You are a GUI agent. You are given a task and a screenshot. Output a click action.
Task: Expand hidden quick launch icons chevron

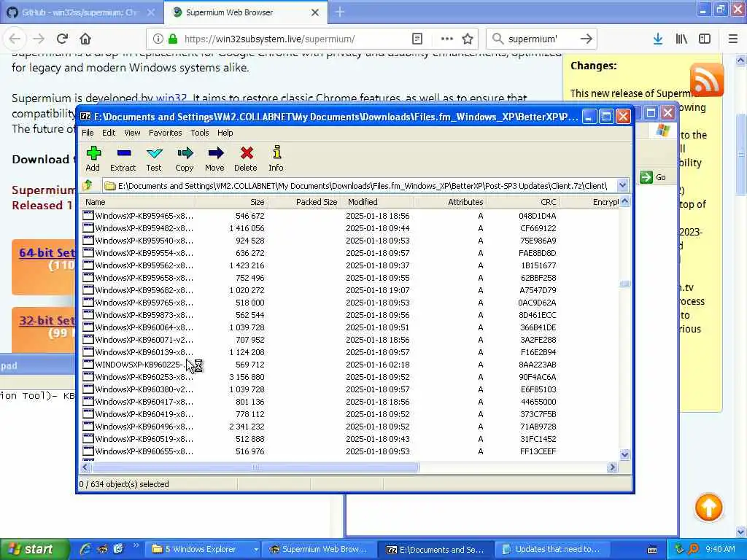(136, 545)
